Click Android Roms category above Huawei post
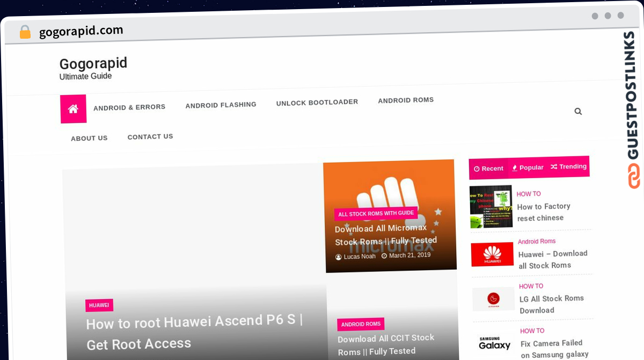 [537, 241]
